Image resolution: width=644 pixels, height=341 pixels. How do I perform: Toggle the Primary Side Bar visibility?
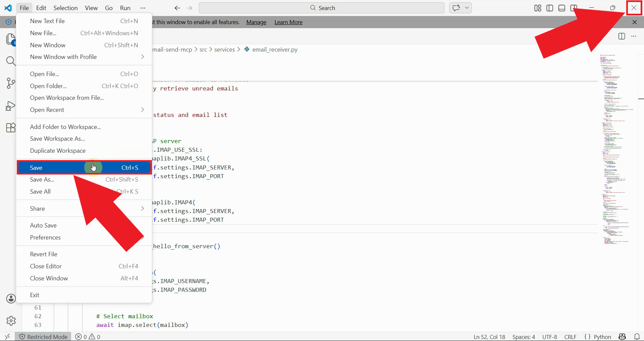[549, 8]
